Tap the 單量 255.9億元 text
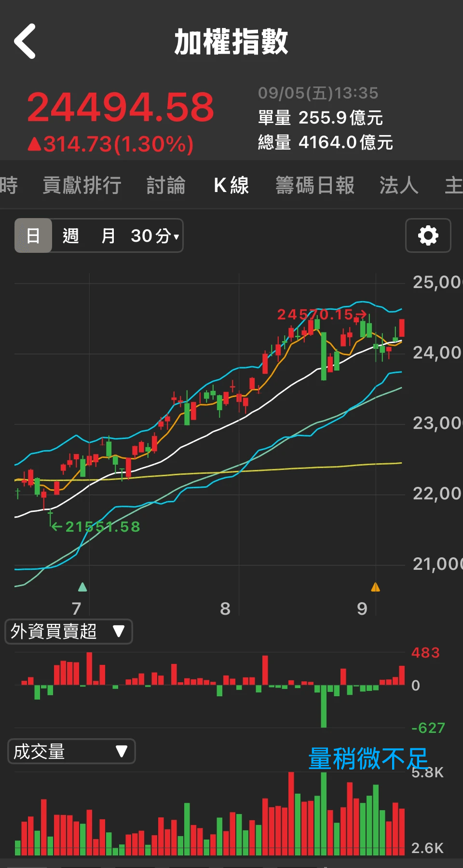463x868 pixels. click(321, 118)
